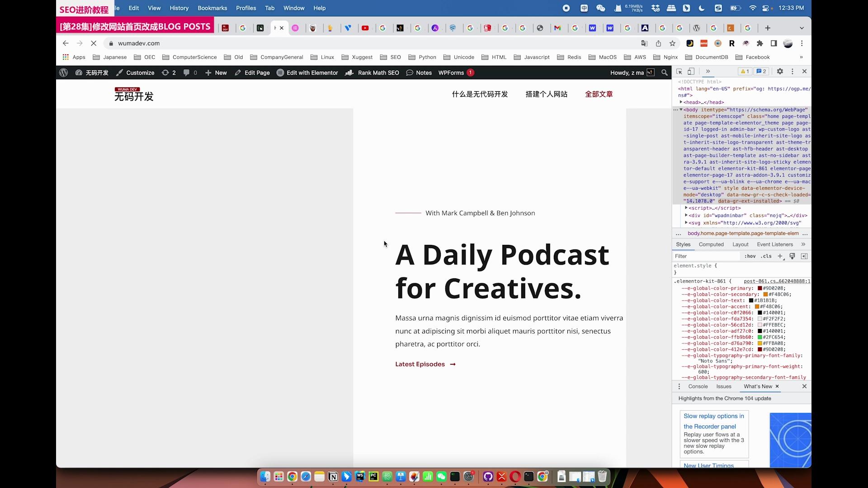
Task: Open comments icon showing 0
Action: (190, 73)
